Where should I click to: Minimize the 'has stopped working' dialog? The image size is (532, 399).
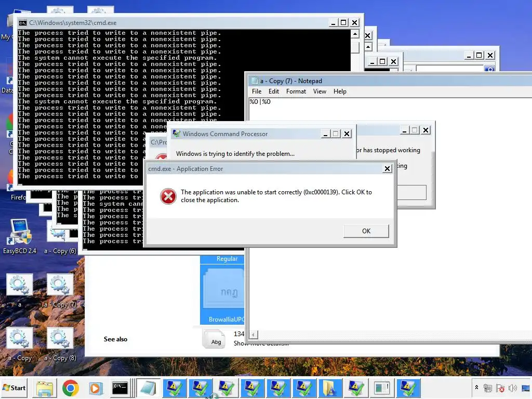click(x=404, y=130)
